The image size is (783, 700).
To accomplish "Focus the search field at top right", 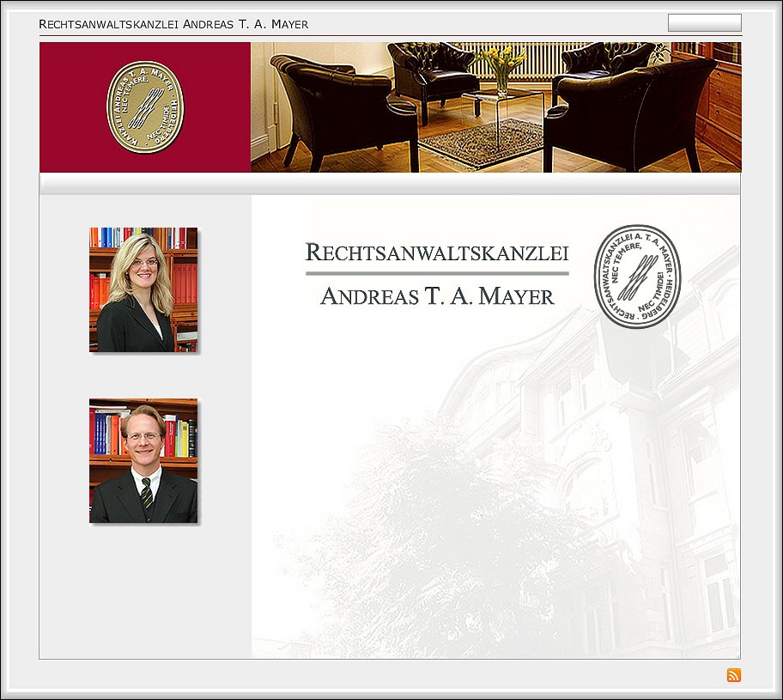I will click(704, 23).
